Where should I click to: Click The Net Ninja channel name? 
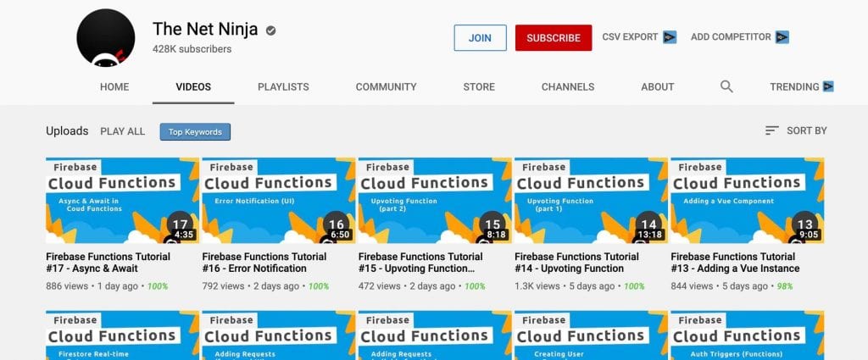pos(205,29)
